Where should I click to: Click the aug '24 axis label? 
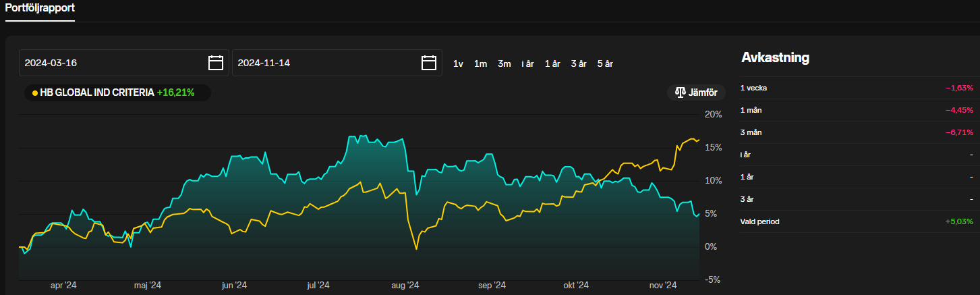405,286
